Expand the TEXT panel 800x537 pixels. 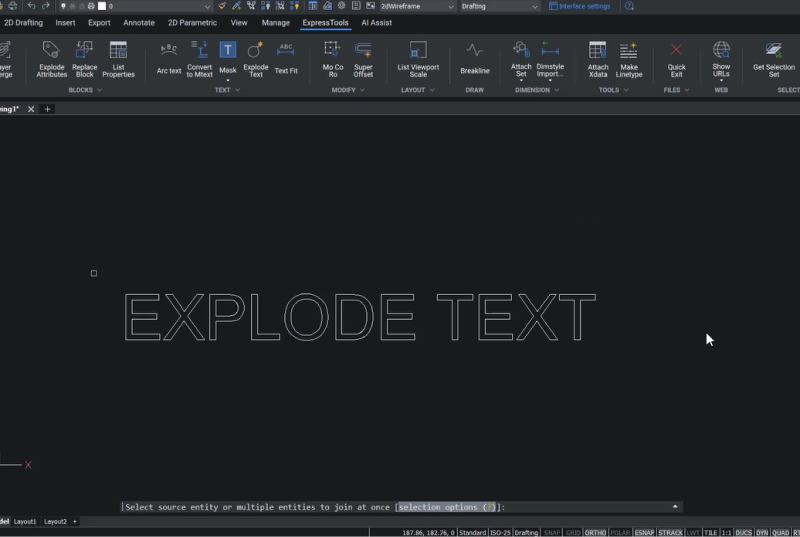click(x=227, y=90)
